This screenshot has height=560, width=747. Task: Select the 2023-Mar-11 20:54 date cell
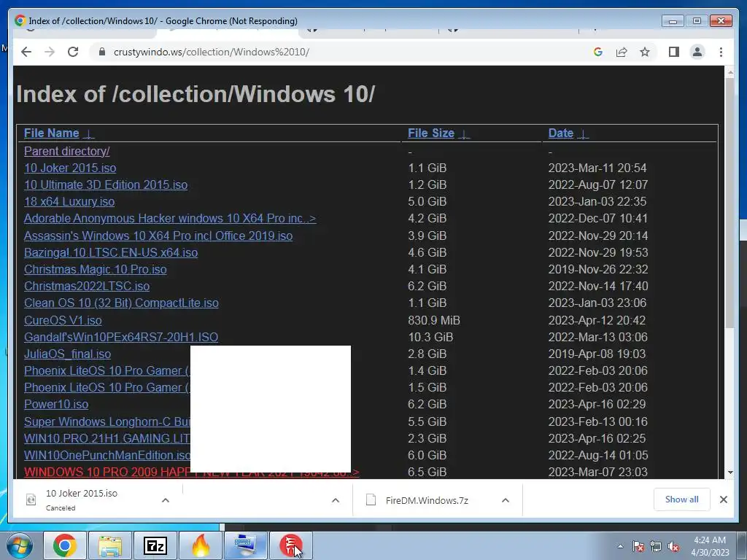597,168
